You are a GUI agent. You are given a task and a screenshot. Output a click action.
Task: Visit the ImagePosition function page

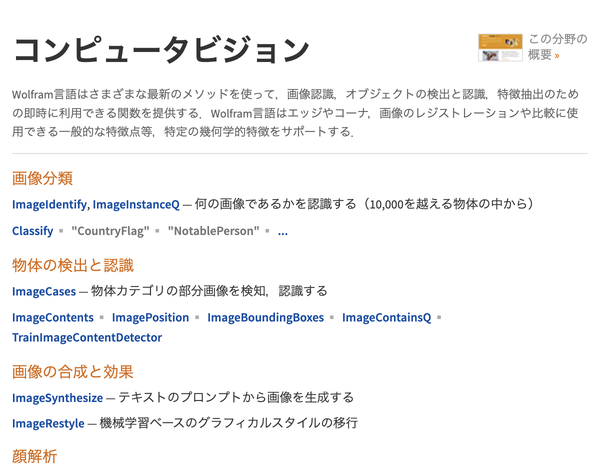[x=150, y=317]
